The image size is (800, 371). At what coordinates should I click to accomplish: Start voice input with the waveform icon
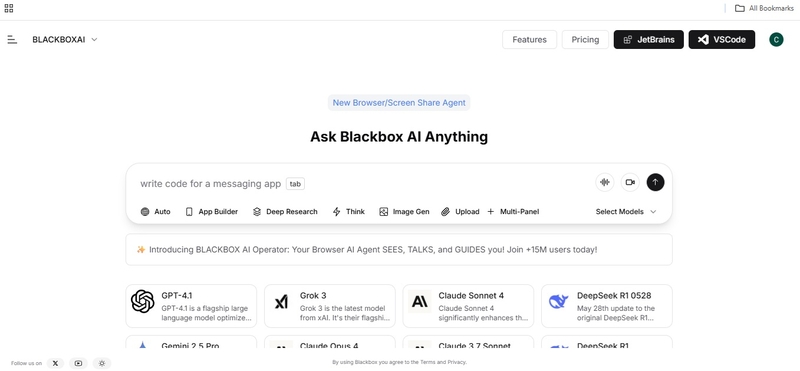pyautogui.click(x=605, y=182)
